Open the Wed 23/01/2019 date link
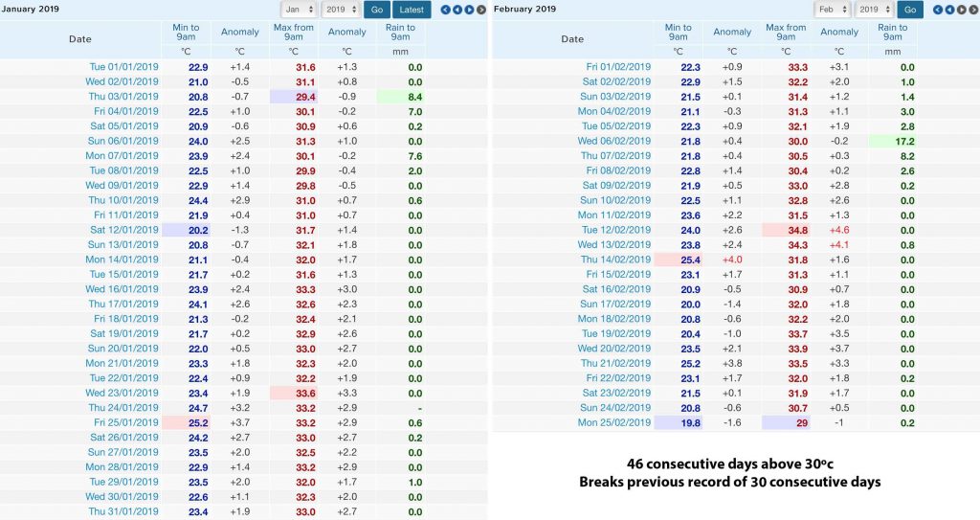 (x=122, y=393)
